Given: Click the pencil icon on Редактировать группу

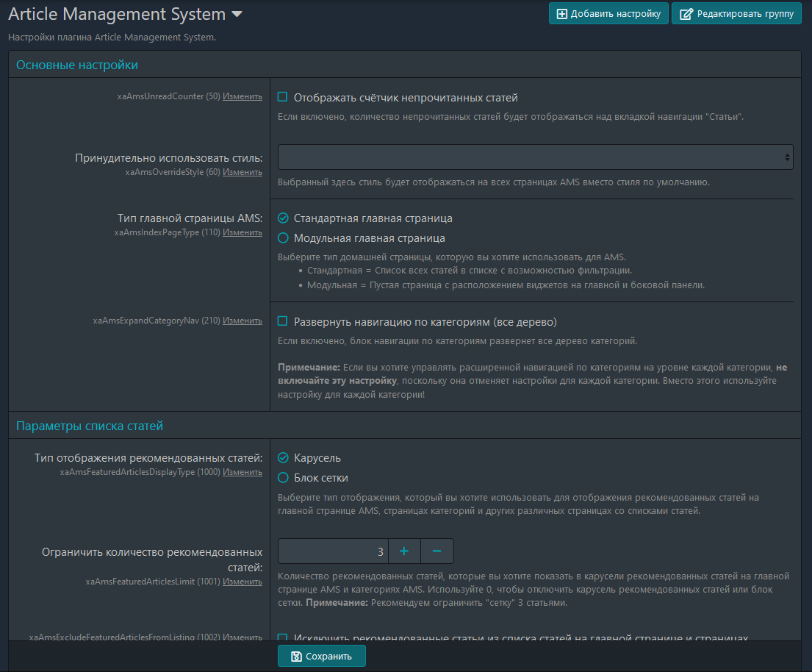Looking at the screenshot, I should [686, 14].
